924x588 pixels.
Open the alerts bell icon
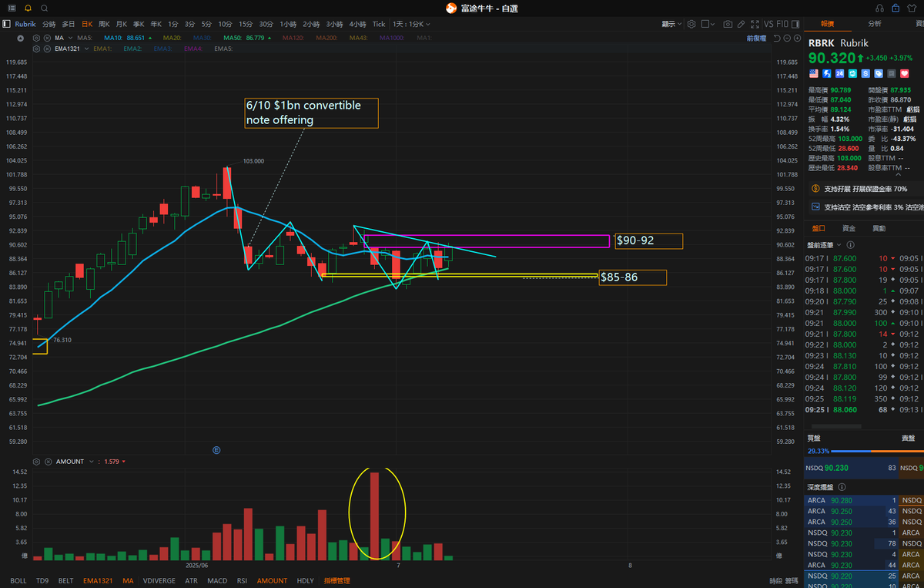(28, 8)
